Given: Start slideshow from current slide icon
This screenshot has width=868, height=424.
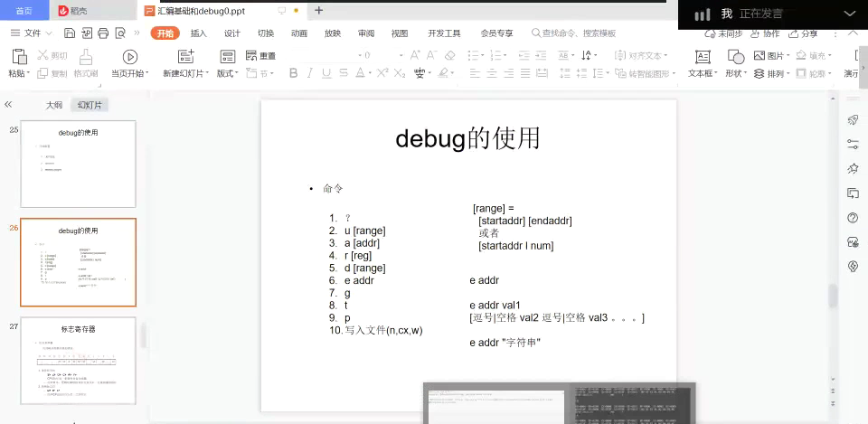Looking at the screenshot, I should (129, 57).
